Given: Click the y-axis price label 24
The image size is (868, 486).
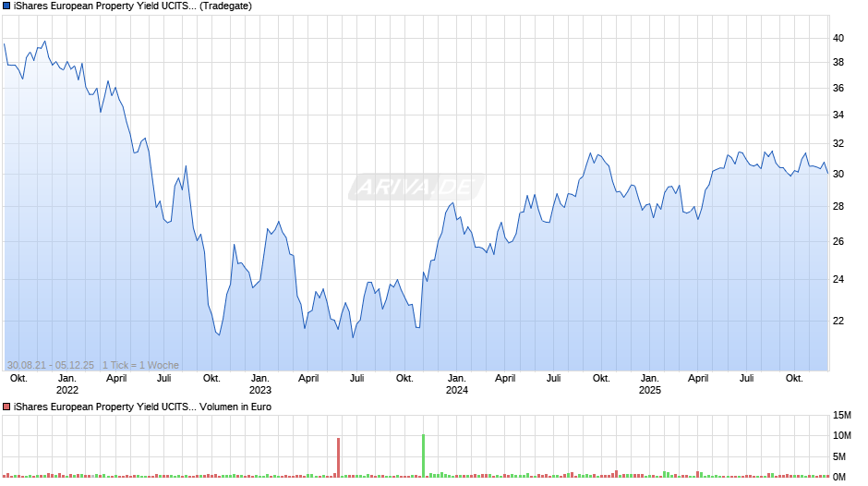Looking at the screenshot, I should tap(838, 279).
